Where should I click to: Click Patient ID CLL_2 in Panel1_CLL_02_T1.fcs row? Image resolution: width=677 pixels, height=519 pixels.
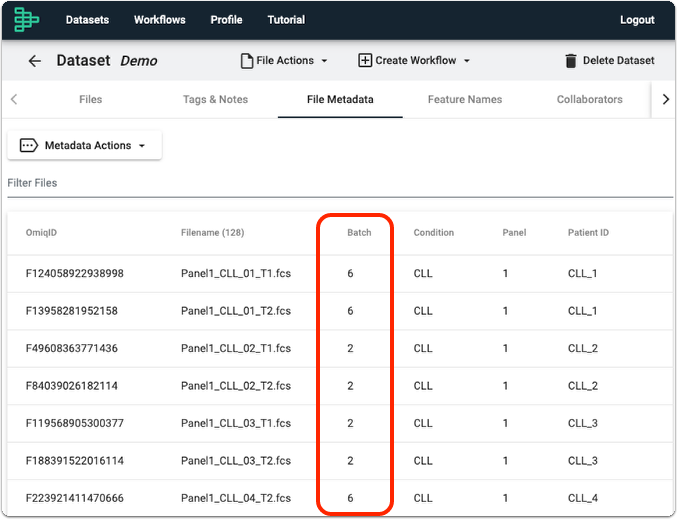tap(582, 348)
